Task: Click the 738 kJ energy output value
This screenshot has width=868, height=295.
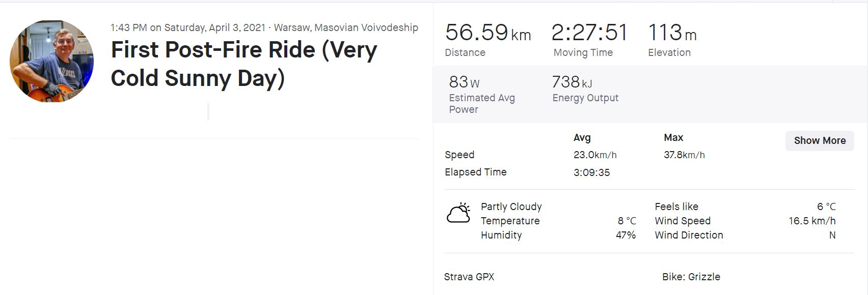Action: (x=572, y=82)
